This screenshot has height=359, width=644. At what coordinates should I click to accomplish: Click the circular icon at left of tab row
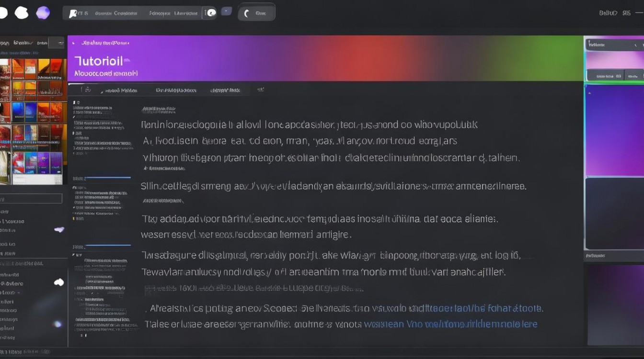click(x=87, y=90)
